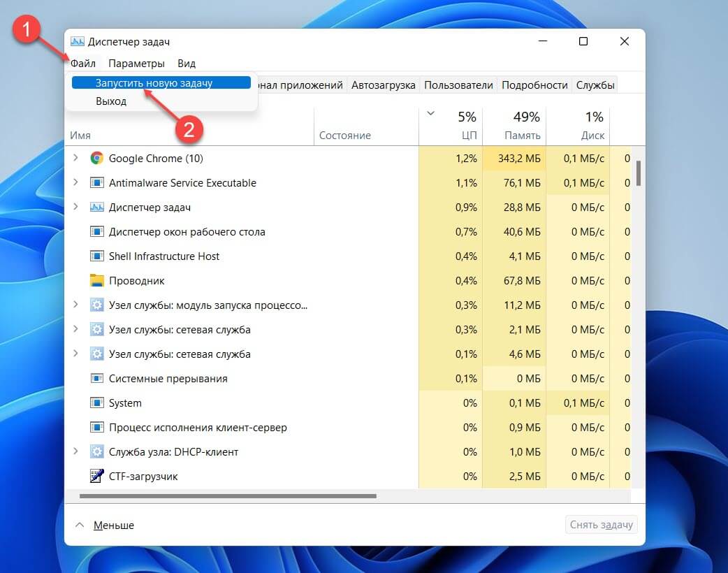This screenshot has width=728, height=573.
Task: Click the Google Chrome process icon
Action: tap(96, 159)
